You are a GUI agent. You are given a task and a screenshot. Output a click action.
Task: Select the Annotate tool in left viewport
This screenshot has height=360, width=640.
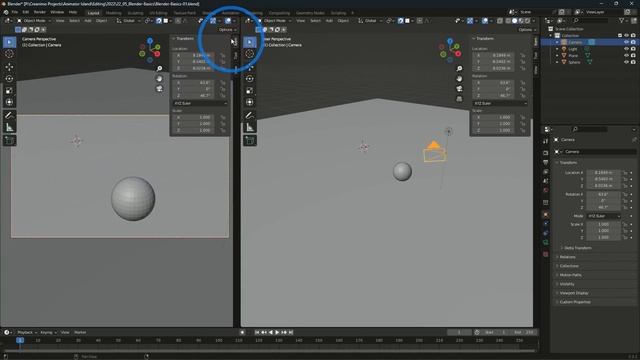tap(9, 116)
